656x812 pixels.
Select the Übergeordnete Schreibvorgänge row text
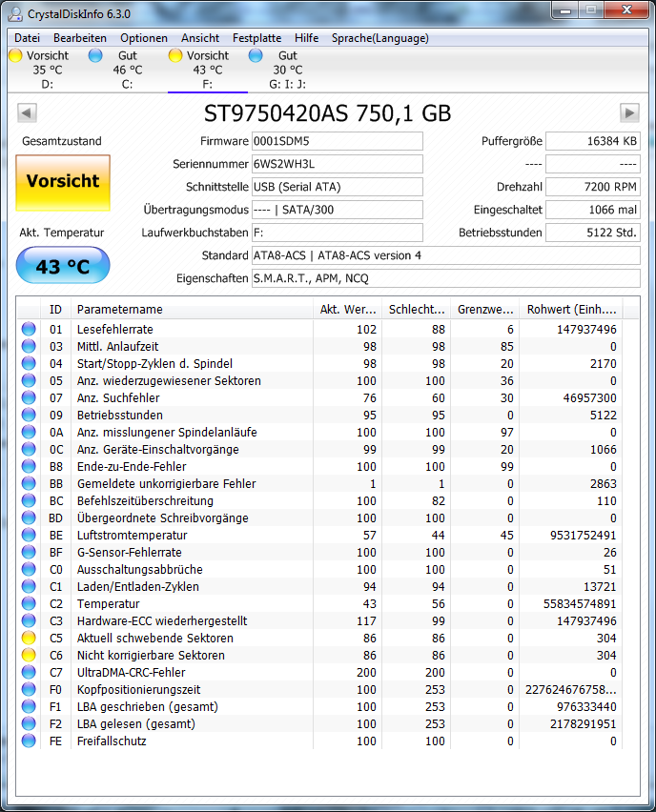163,518
